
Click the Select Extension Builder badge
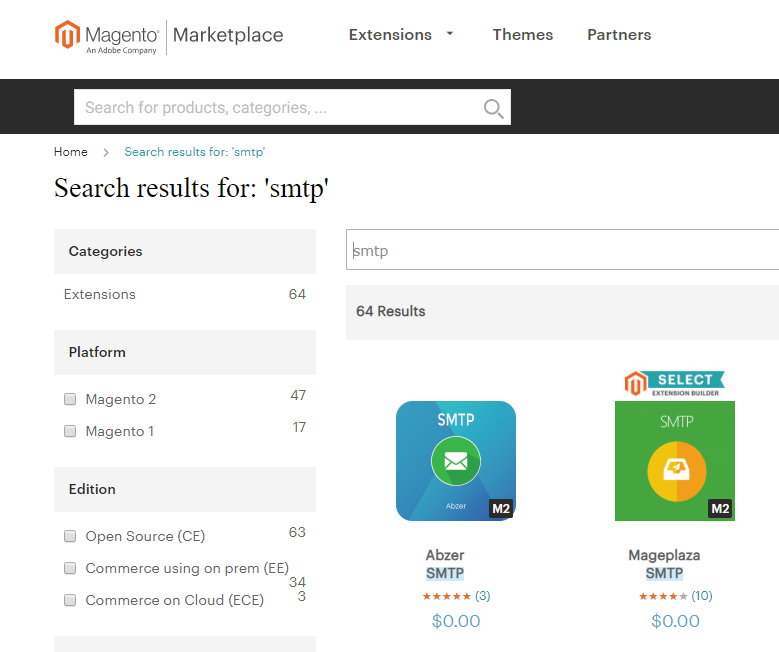pyautogui.click(x=674, y=384)
